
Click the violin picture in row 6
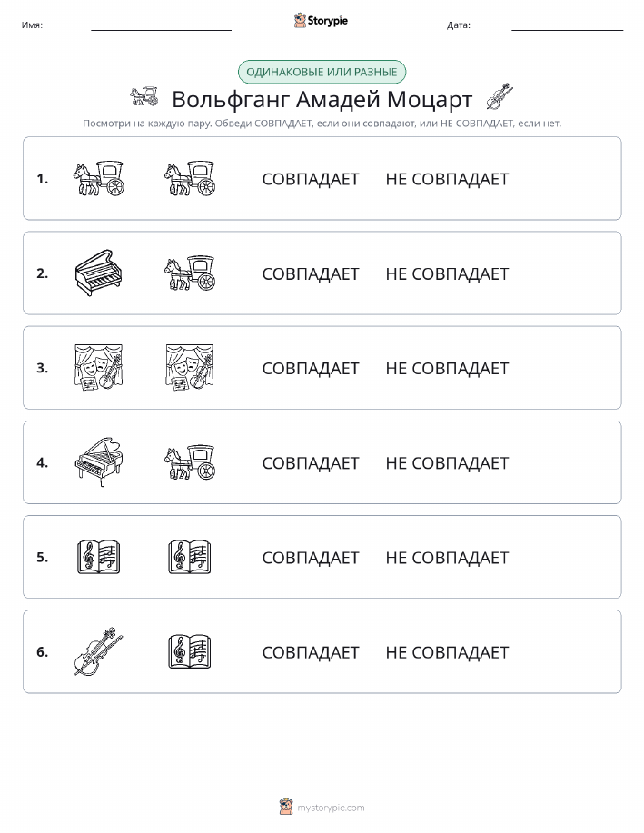click(99, 651)
